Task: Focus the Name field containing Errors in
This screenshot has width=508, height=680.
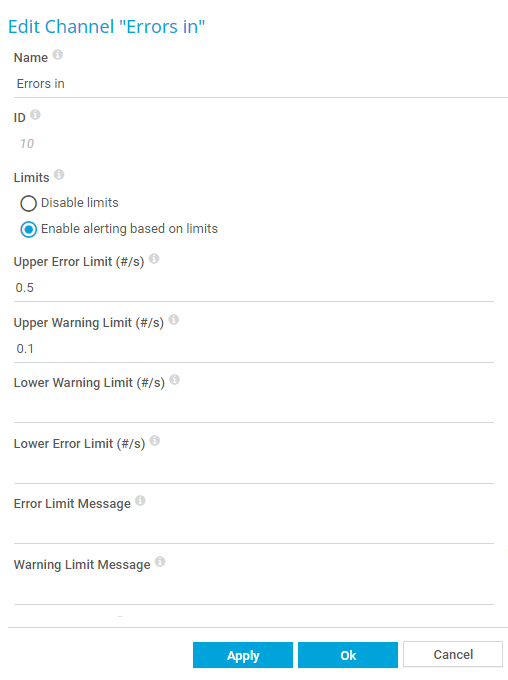Action: tap(261, 84)
